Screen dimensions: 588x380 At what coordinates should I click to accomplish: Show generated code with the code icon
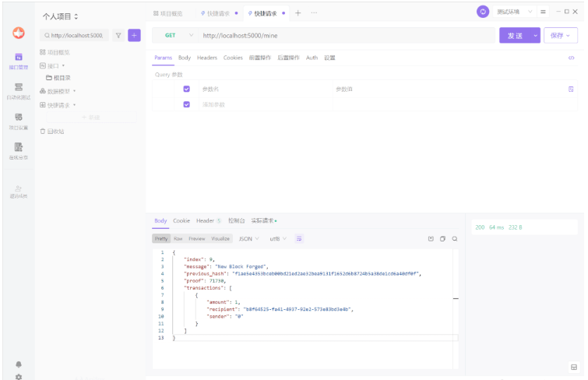(571, 58)
